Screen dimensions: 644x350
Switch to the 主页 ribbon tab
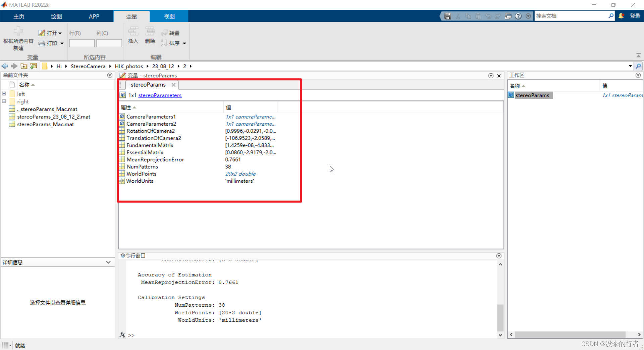(19, 16)
